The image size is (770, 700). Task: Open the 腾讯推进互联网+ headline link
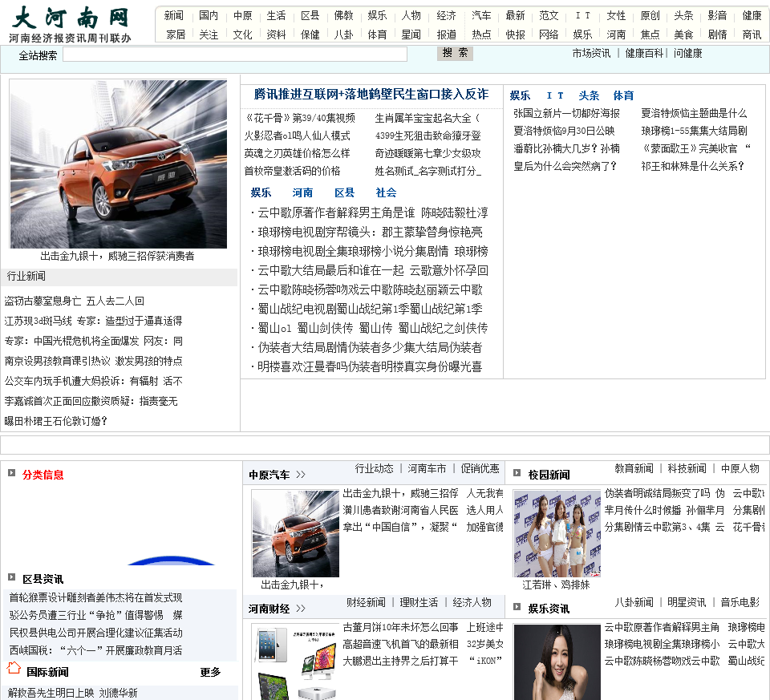click(371, 95)
